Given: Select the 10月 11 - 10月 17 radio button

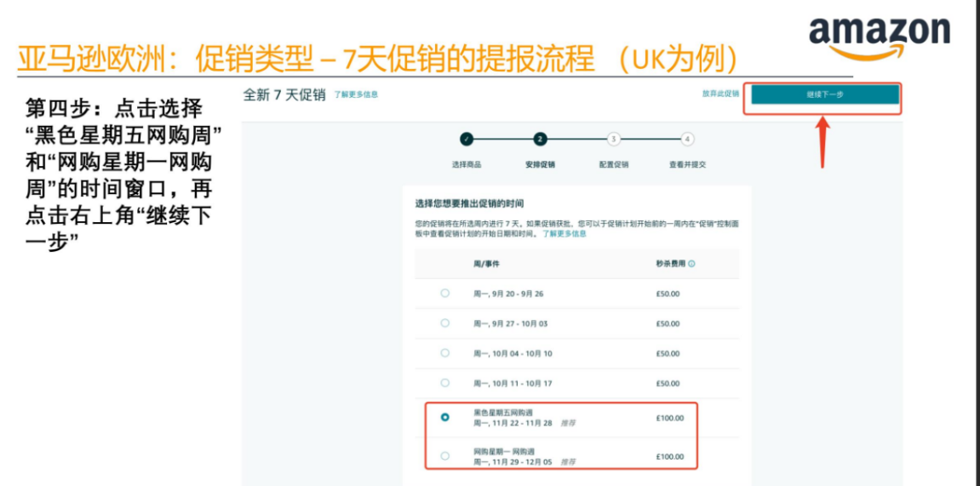Looking at the screenshot, I should coord(445,383).
